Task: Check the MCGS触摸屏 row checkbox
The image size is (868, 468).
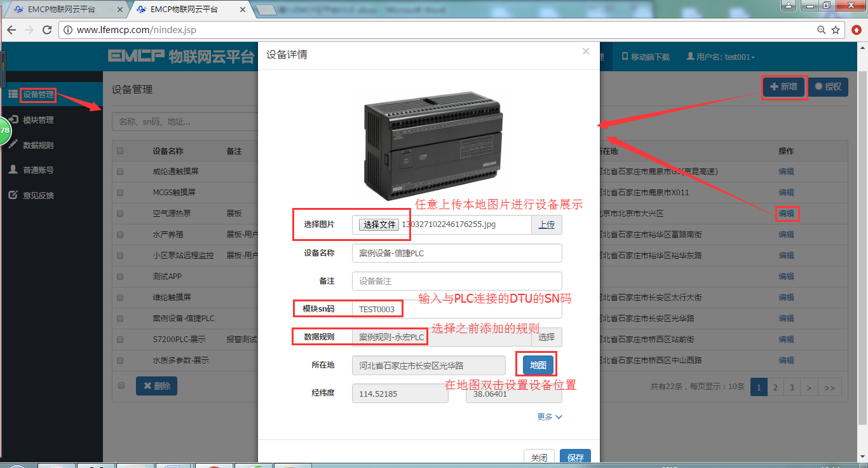Action: 120,192
